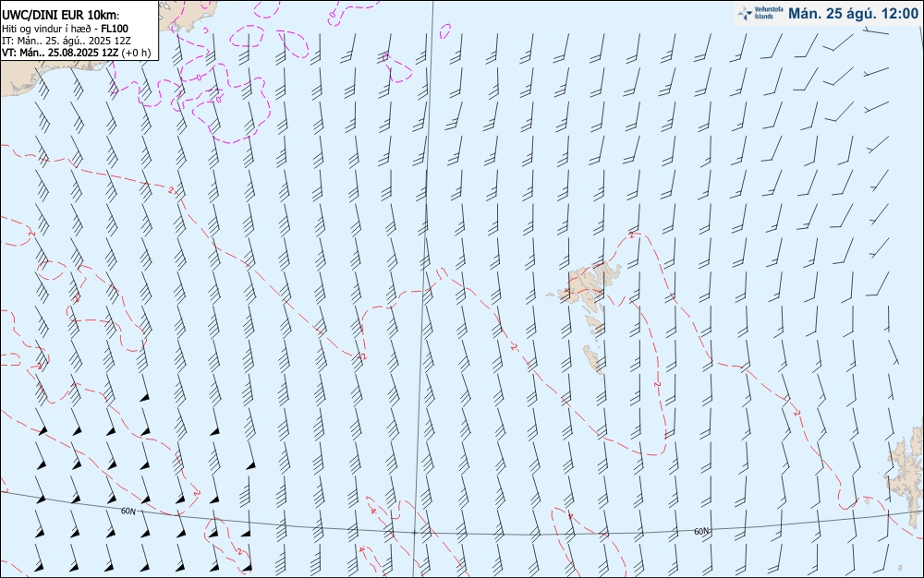Click the Veðurstofa Íslands logo

[x=760, y=13]
